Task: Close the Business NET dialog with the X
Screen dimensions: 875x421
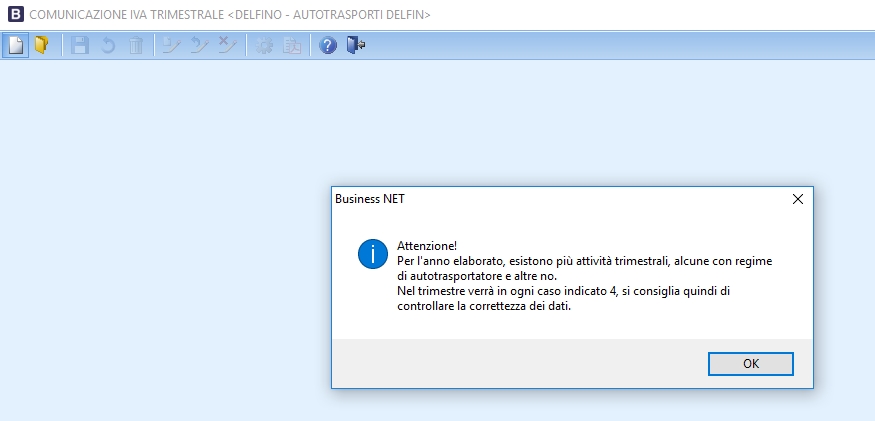Action: [797, 199]
